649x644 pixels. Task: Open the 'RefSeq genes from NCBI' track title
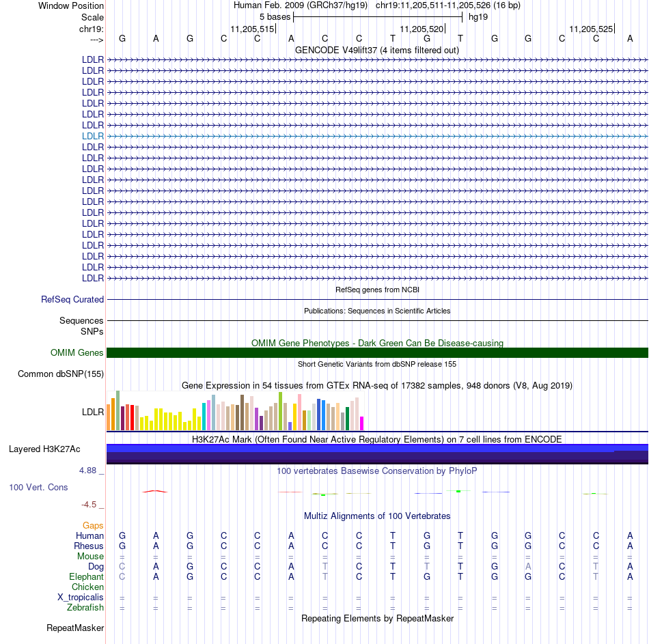[377, 290]
